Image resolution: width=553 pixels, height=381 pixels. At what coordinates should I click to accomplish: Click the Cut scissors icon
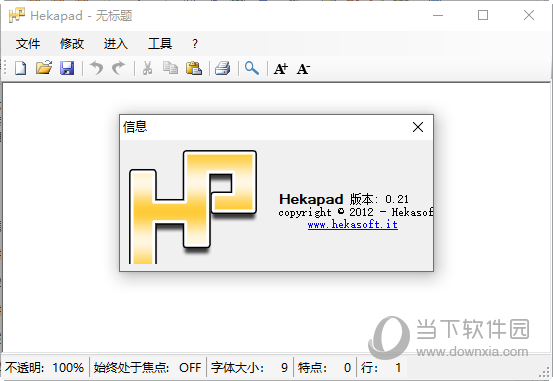[x=147, y=68]
